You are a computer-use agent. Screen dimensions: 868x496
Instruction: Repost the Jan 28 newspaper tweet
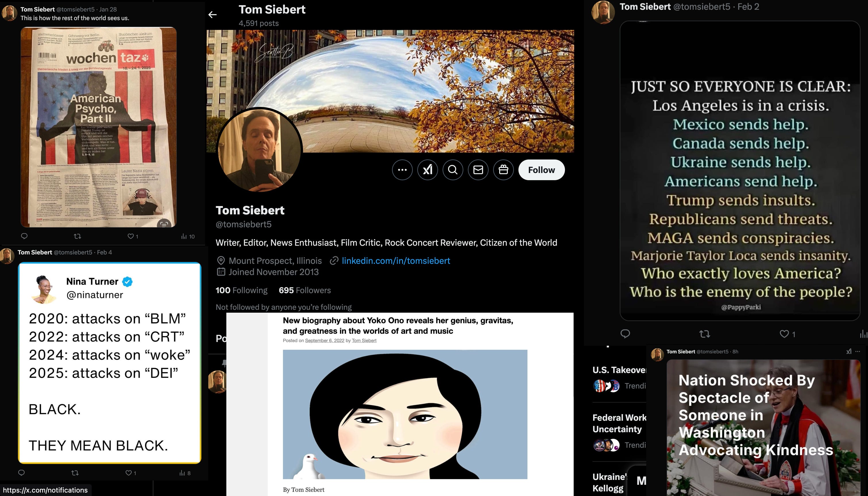click(78, 236)
